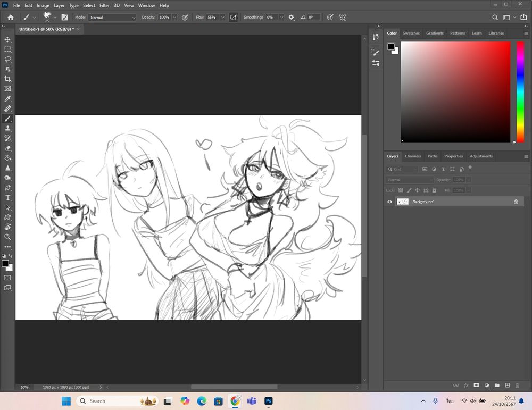This screenshot has height=410, width=532.
Task: Switch to the Swatches tab
Action: pyautogui.click(x=411, y=33)
